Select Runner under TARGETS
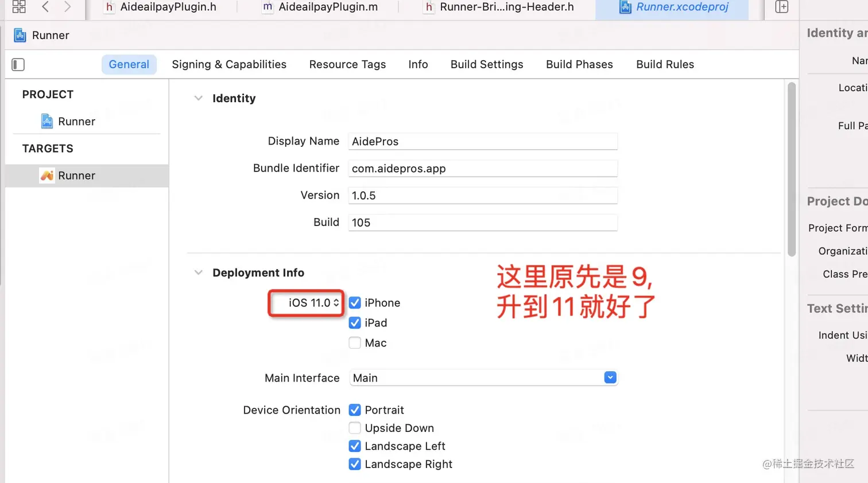Image resolution: width=868 pixels, height=483 pixels. point(87,176)
